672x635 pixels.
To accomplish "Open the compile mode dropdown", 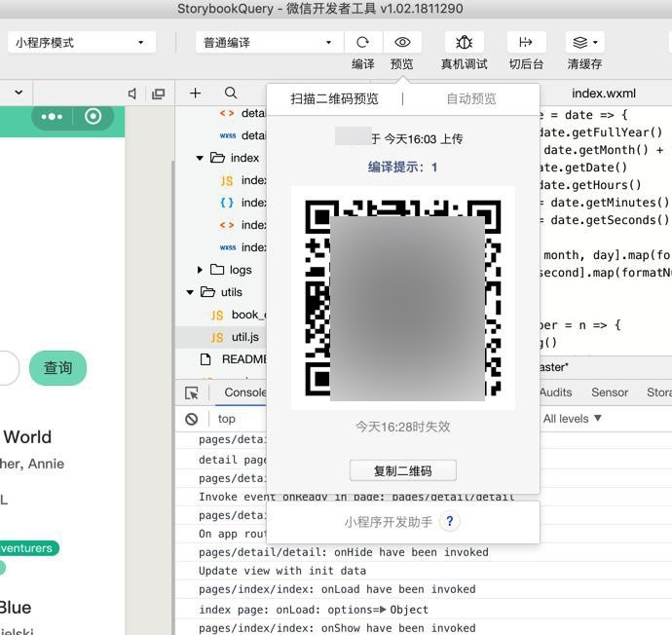I will (x=270, y=43).
